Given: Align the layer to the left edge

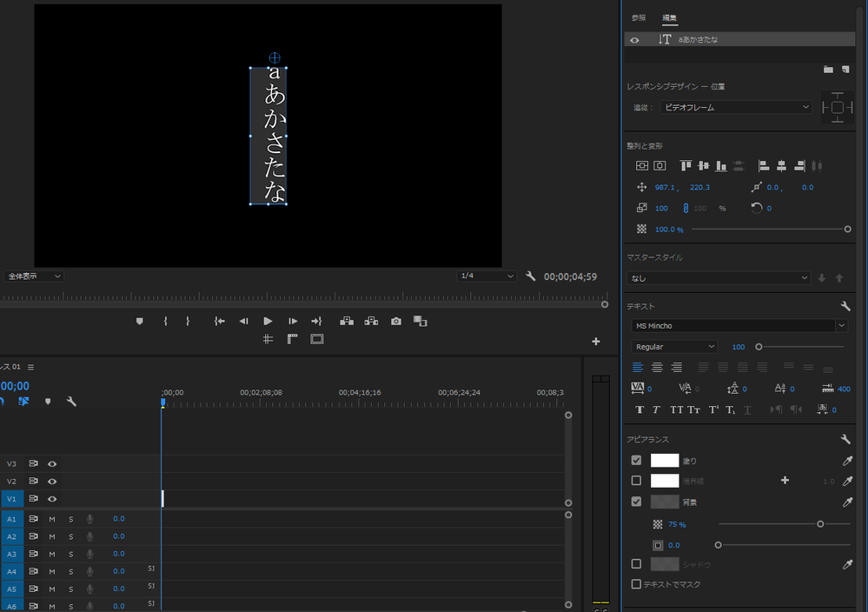Looking at the screenshot, I should pyautogui.click(x=764, y=165).
